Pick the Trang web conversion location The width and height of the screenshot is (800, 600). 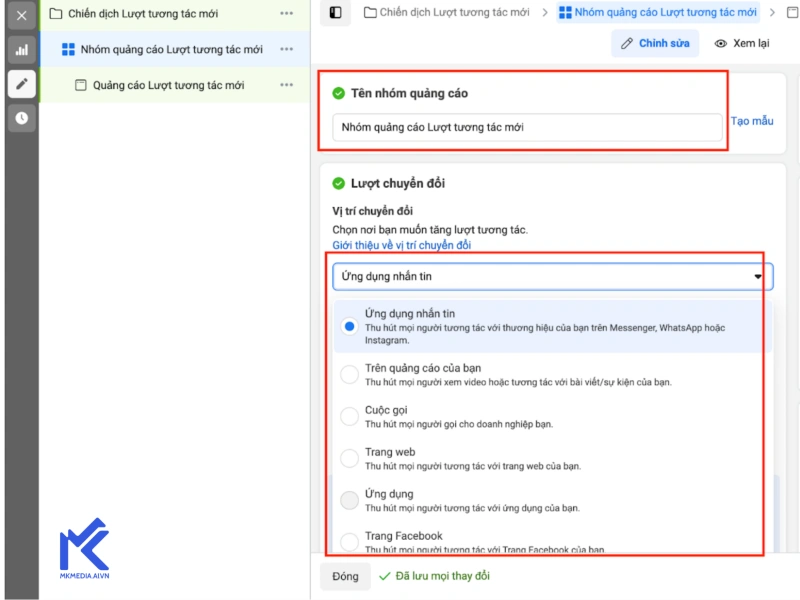(x=349, y=458)
